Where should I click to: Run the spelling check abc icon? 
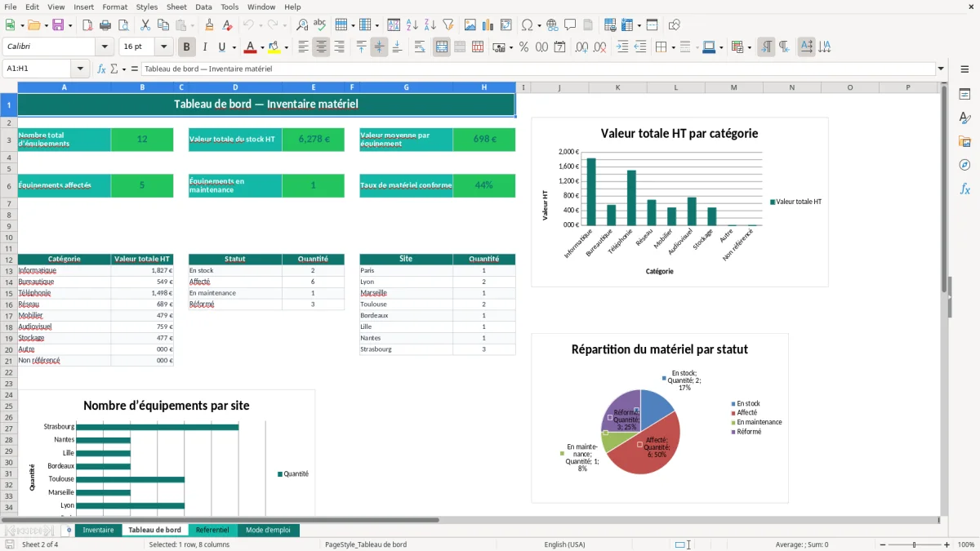pos(320,25)
